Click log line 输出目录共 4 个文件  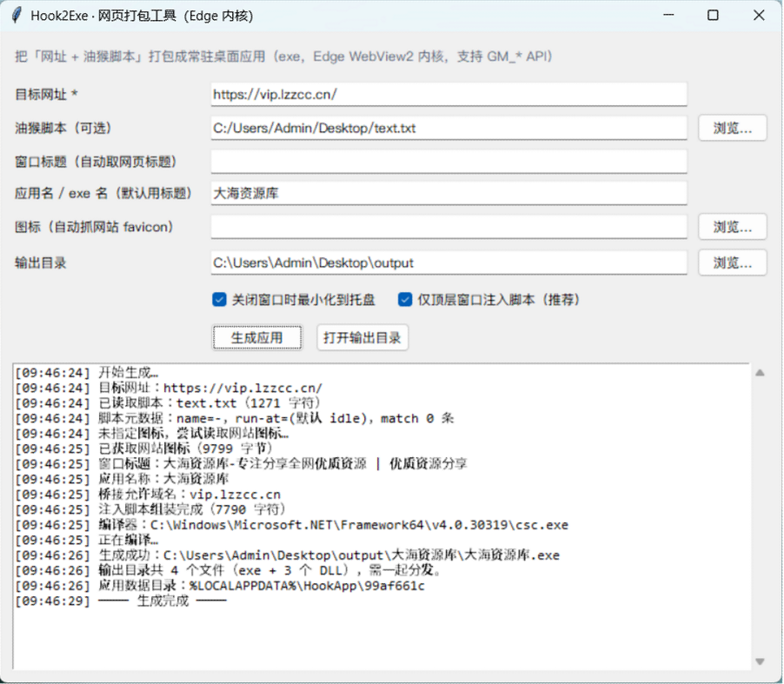click(x=229, y=570)
